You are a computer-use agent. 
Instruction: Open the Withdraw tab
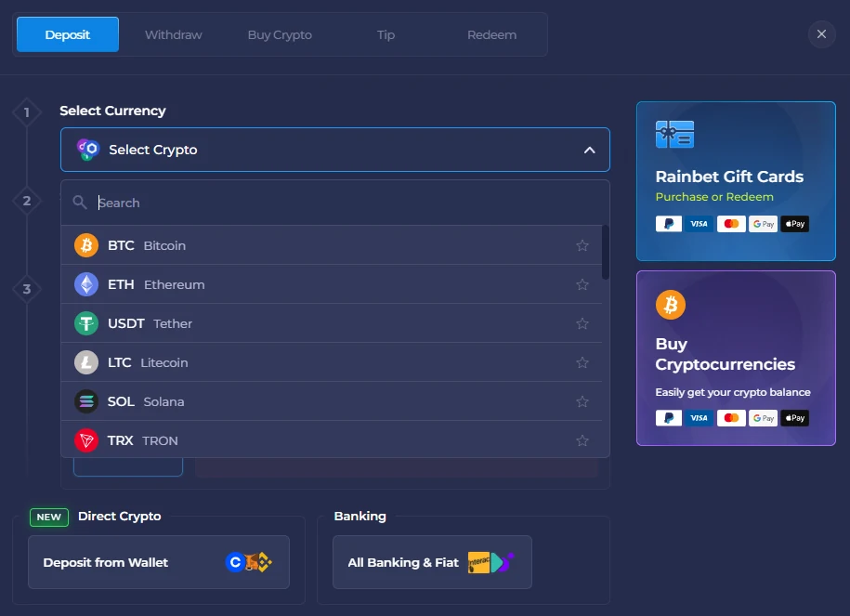point(174,34)
